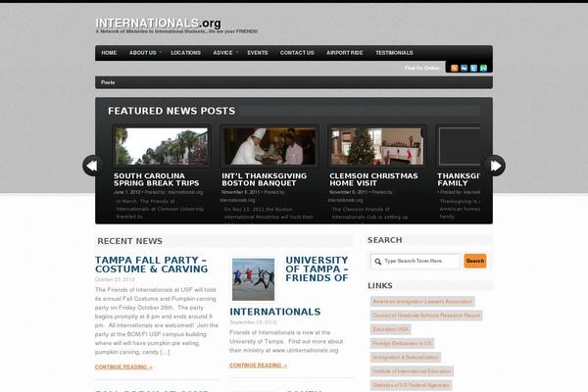Open the AIRPORT RIDE menu item
Image resolution: width=588 pixels, height=392 pixels.
345,53
